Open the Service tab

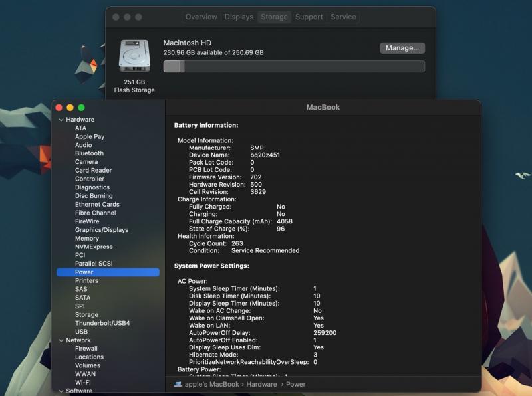tap(343, 17)
